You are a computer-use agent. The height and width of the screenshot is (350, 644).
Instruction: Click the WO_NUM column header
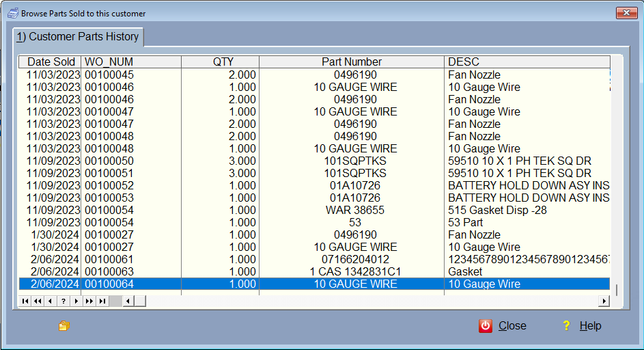tap(131, 62)
